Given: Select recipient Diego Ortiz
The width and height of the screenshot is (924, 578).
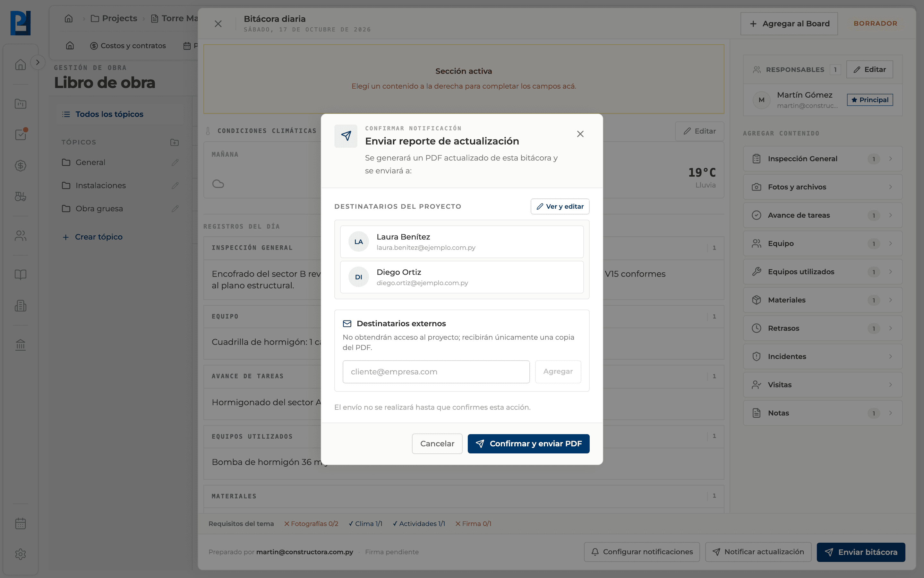Looking at the screenshot, I should coord(462,277).
